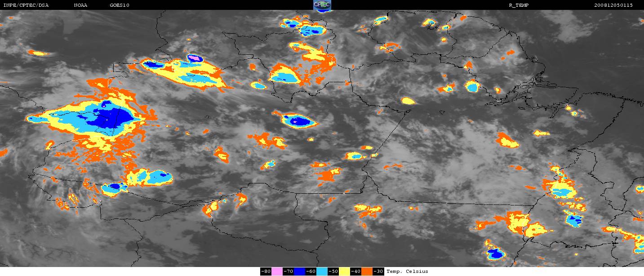Select the light blue legend swatch
The width and height of the screenshot is (644, 276).
(x=322, y=272)
